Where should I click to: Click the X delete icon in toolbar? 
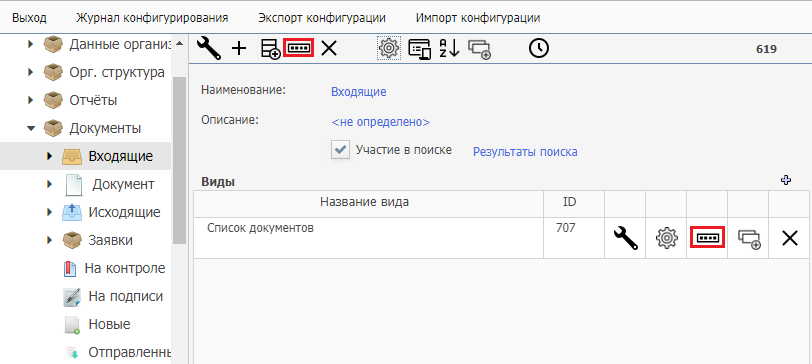coord(329,49)
